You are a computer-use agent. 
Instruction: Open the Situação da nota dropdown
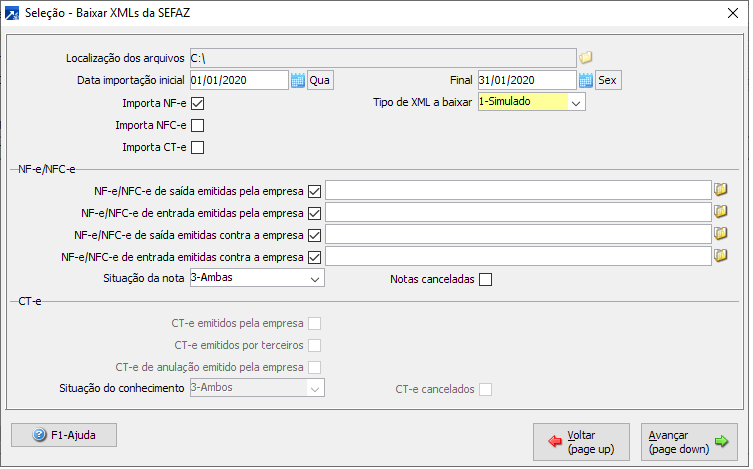tap(315, 278)
